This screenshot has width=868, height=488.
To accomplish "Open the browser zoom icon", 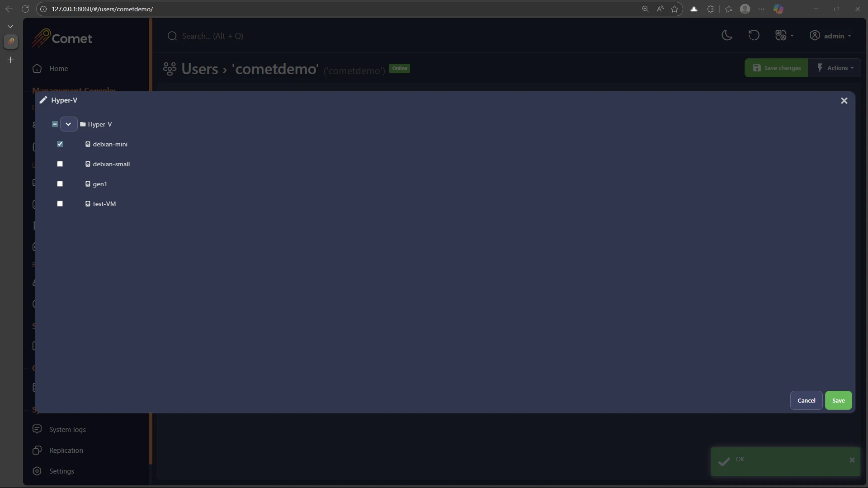I will (x=645, y=9).
